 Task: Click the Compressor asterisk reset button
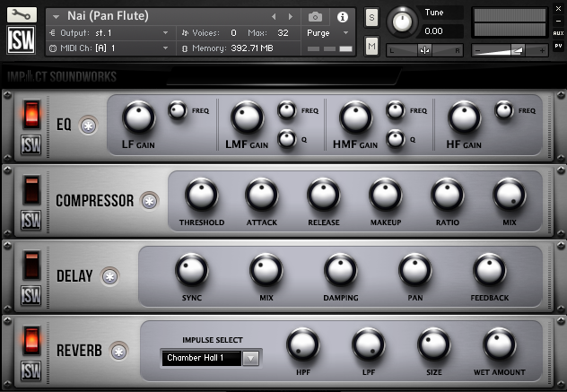click(149, 201)
